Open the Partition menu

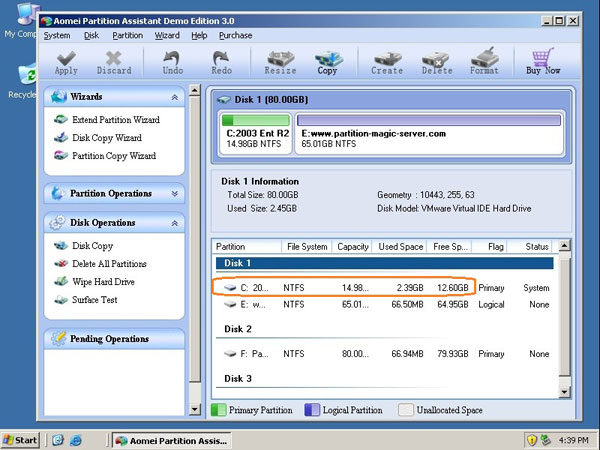(x=127, y=35)
